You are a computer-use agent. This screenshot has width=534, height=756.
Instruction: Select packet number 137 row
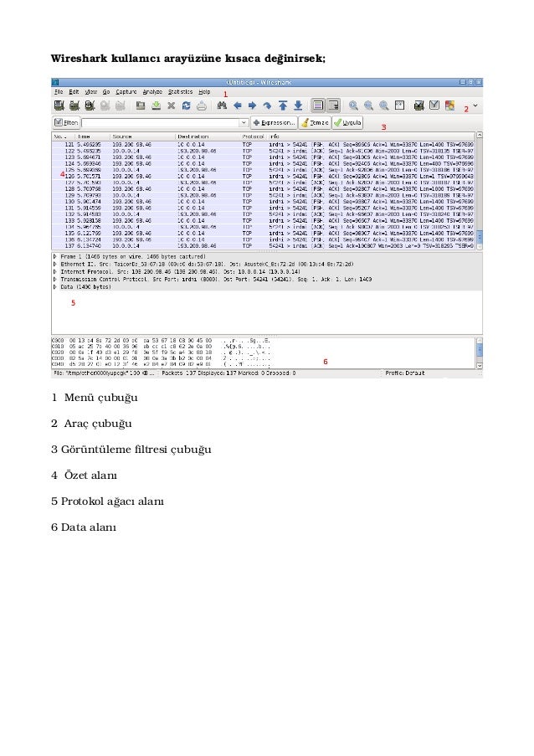click(263, 245)
